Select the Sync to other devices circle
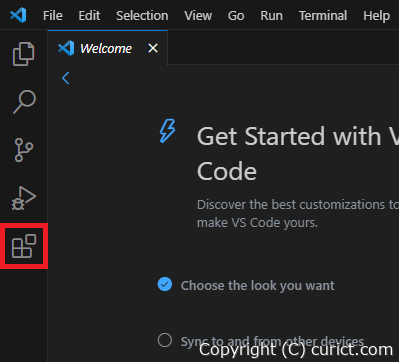399x362 pixels. (x=165, y=340)
